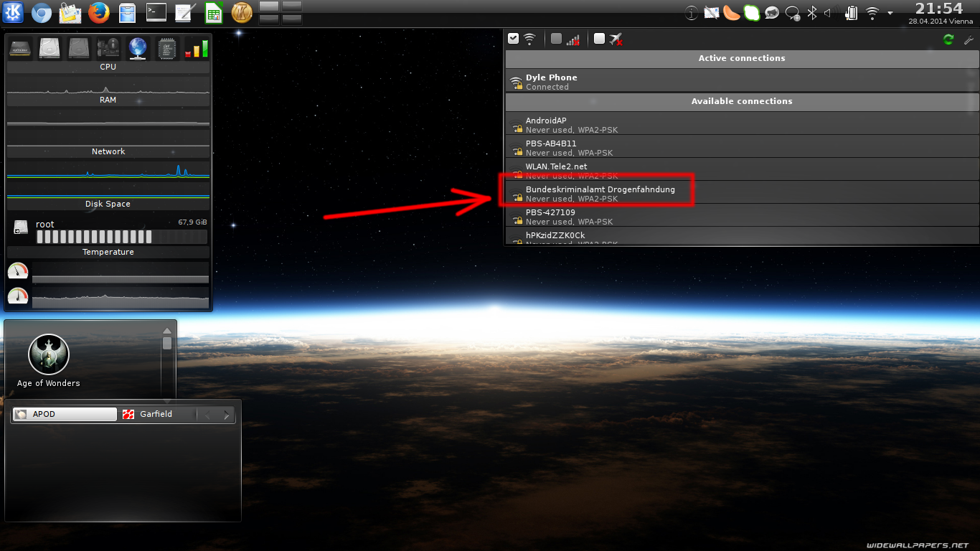Open the clock showing 21:54
This screenshot has height=551, width=980.
point(938,9)
